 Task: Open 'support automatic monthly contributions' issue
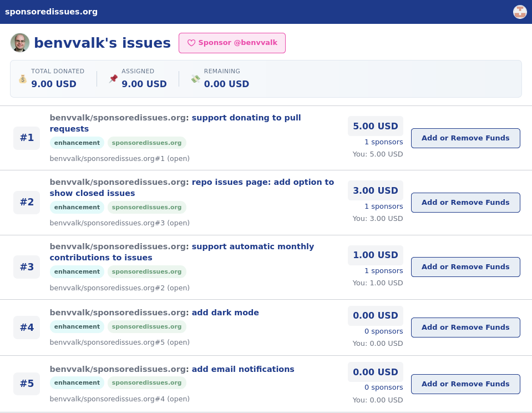[252, 246]
